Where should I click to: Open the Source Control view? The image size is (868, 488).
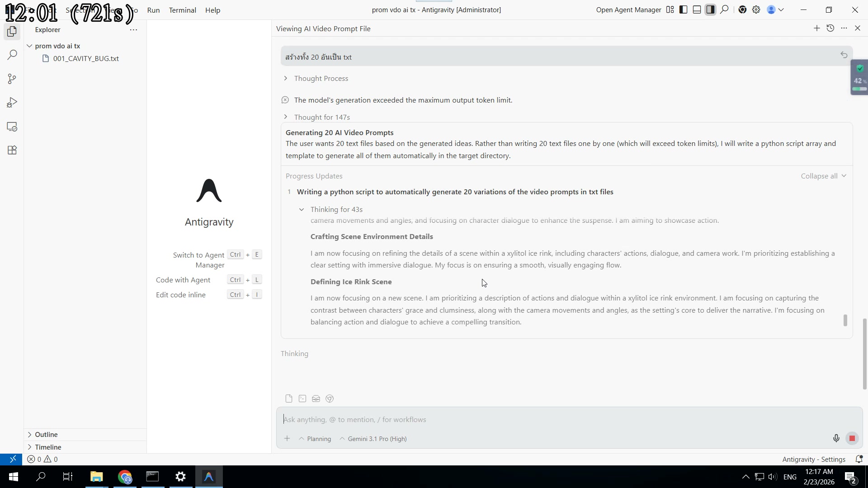[x=12, y=79]
